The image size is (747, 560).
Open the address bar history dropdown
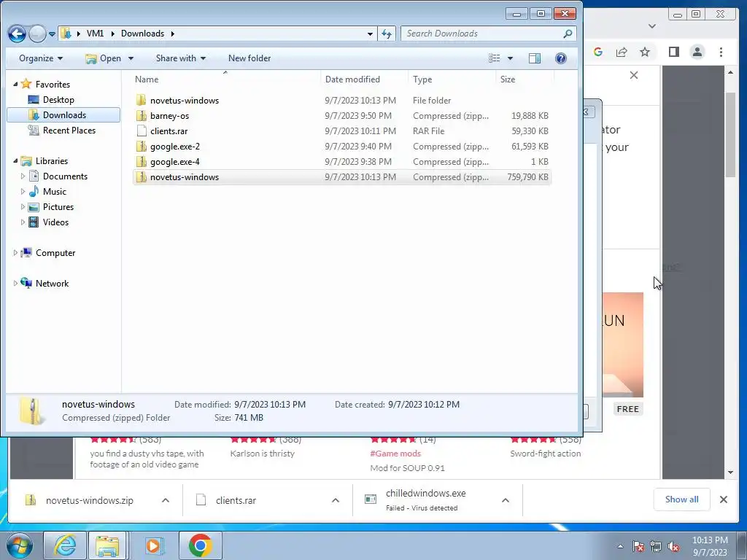(370, 34)
